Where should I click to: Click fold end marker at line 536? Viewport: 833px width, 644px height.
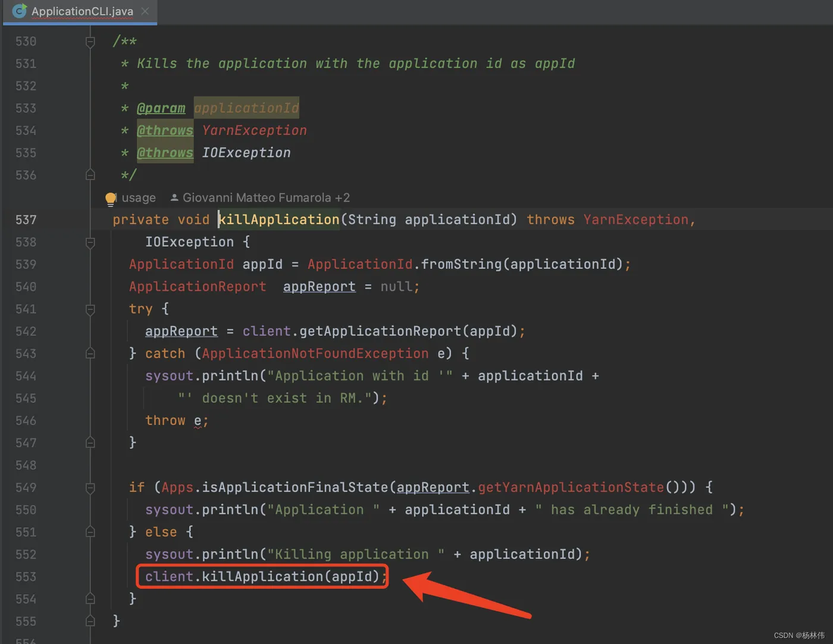click(x=90, y=175)
